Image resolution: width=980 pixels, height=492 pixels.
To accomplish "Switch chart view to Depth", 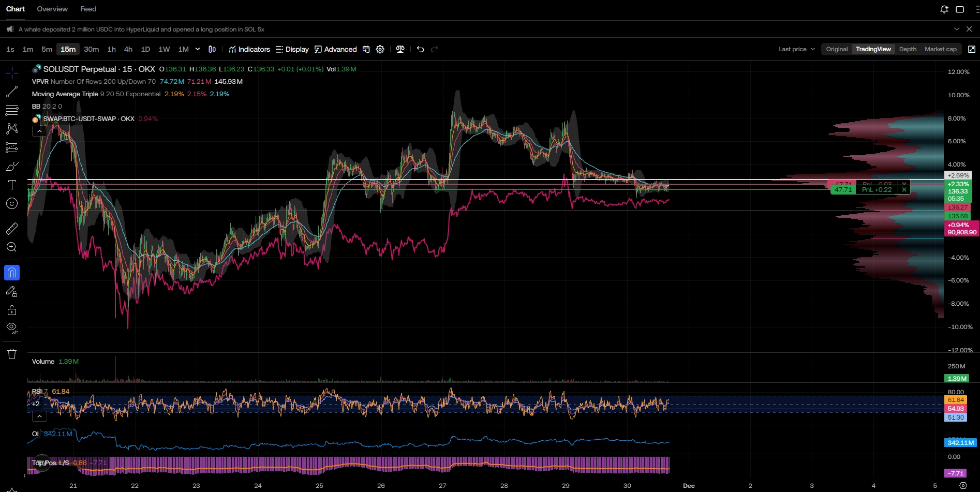I will click(908, 49).
